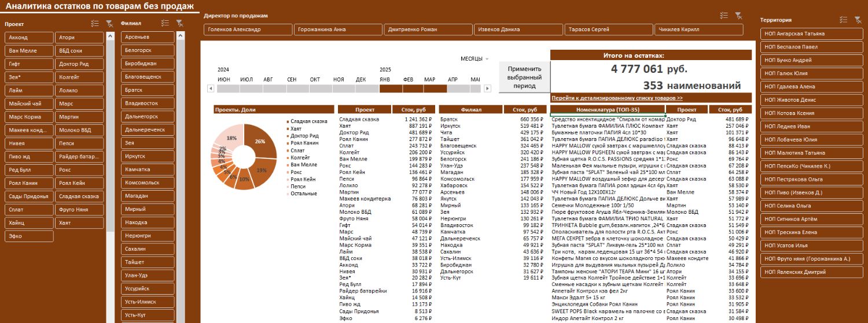Click the Чита row in the Филиал table
868x323 pixels.
coord(492,132)
